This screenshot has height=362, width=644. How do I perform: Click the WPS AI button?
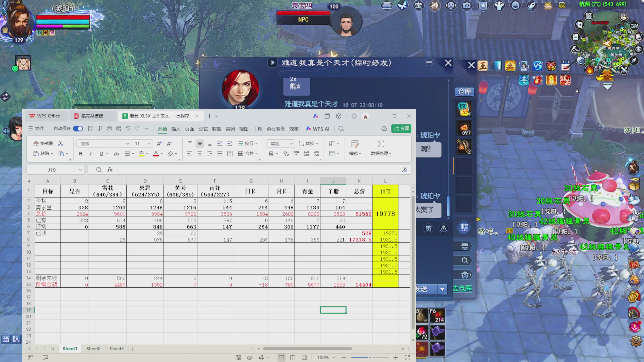coord(317,129)
